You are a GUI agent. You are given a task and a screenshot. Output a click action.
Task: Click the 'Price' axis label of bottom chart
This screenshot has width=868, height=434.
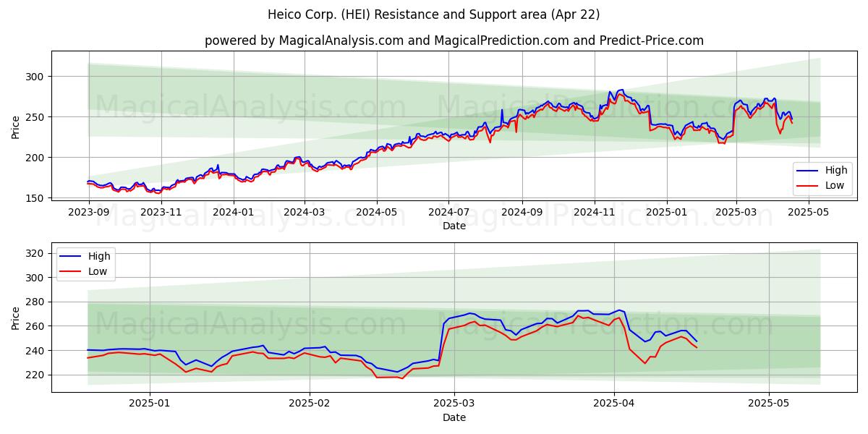(16, 318)
